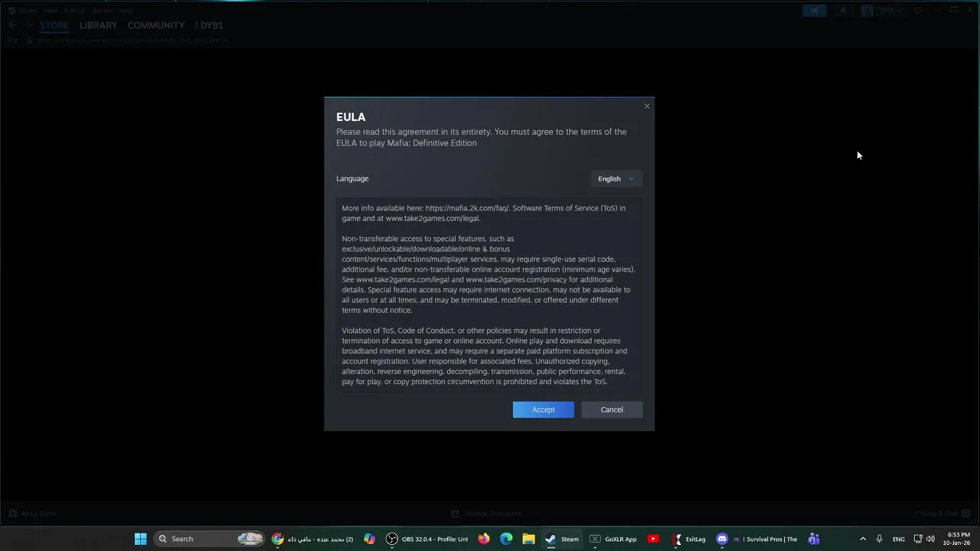
Task: Open the English language dropdown
Action: pyautogui.click(x=616, y=178)
